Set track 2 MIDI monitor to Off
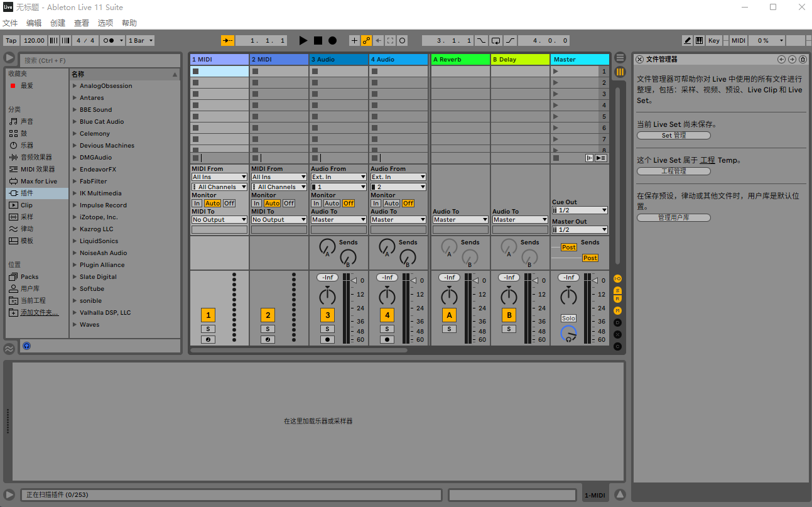The image size is (812, 507). (x=289, y=203)
